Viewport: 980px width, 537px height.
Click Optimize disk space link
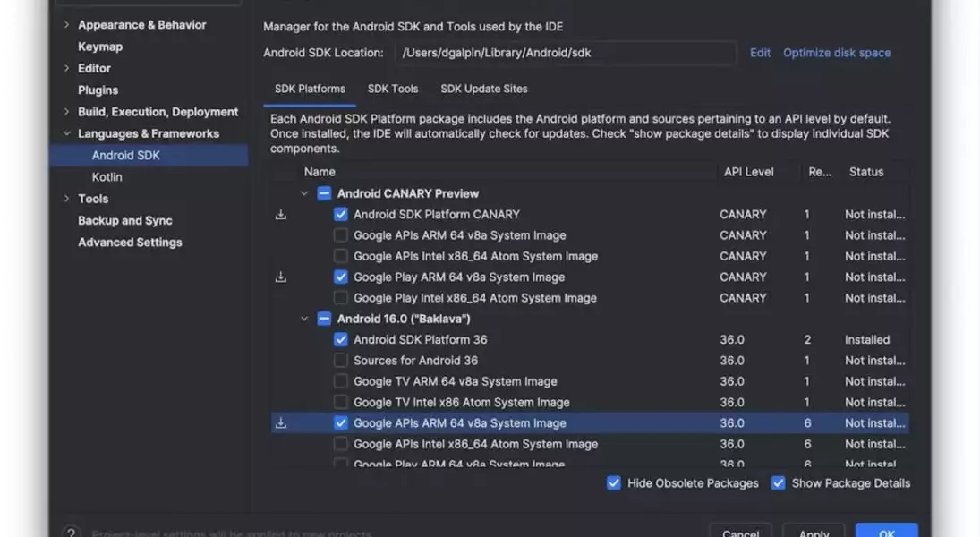click(837, 53)
